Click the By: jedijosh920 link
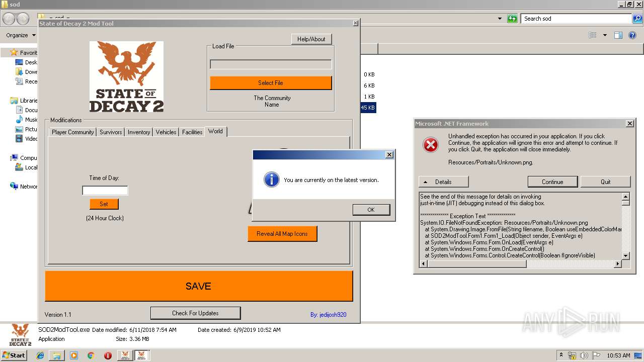This screenshot has width=644, height=362. (328, 315)
